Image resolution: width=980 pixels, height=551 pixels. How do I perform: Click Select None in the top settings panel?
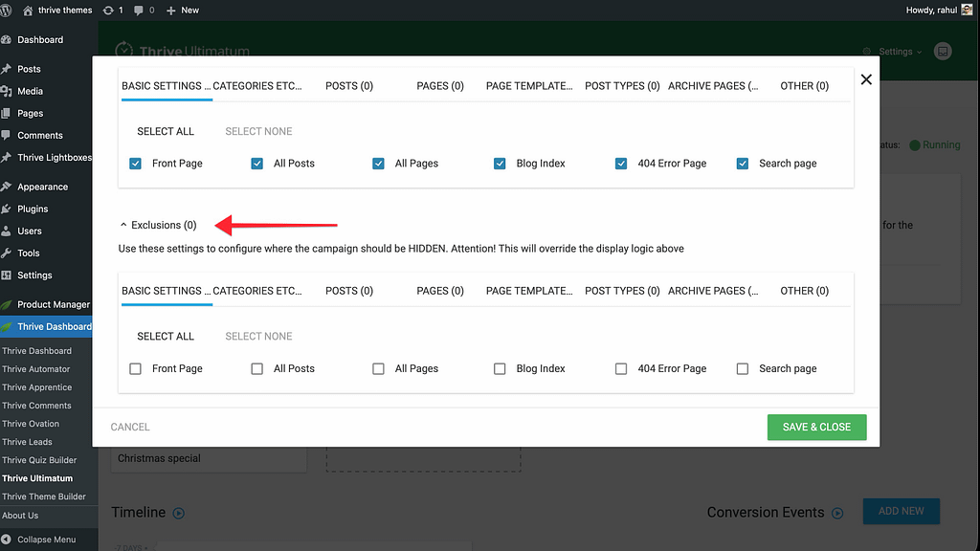[x=258, y=131]
